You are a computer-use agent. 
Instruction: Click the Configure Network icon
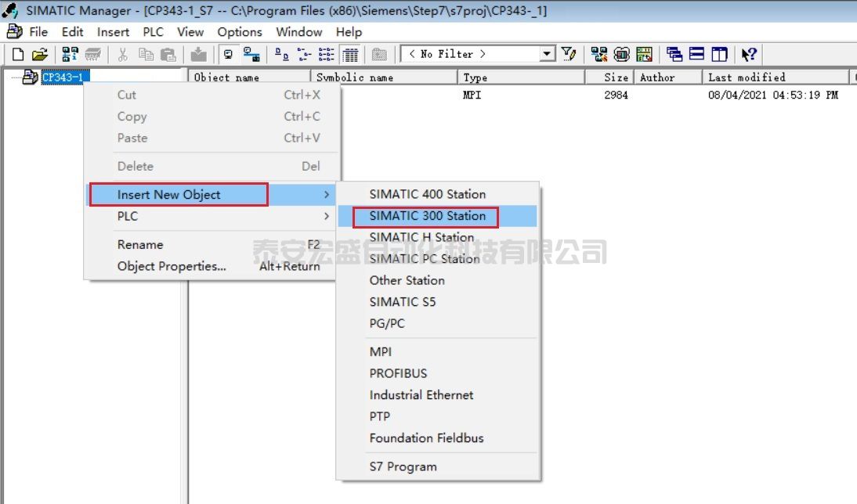598,54
